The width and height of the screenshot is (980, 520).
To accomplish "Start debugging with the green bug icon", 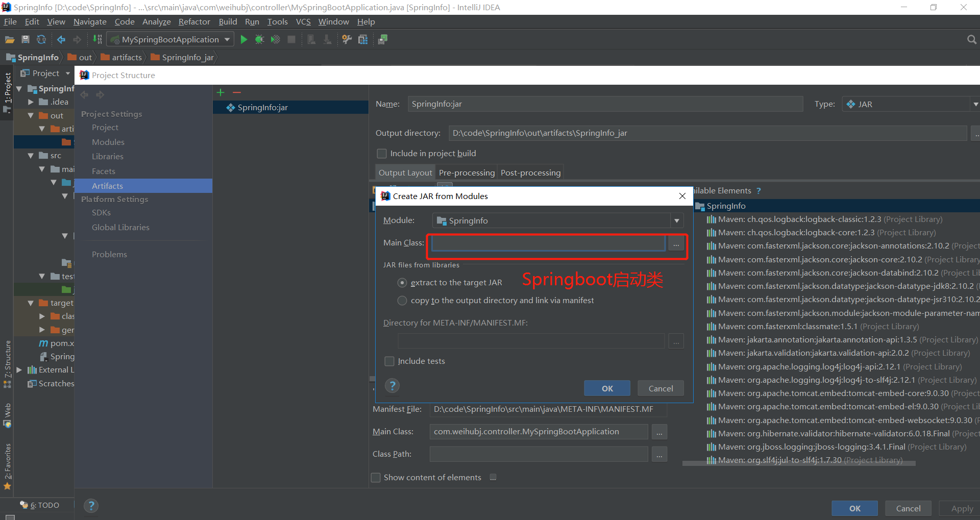I will pyautogui.click(x=259, y=40).
